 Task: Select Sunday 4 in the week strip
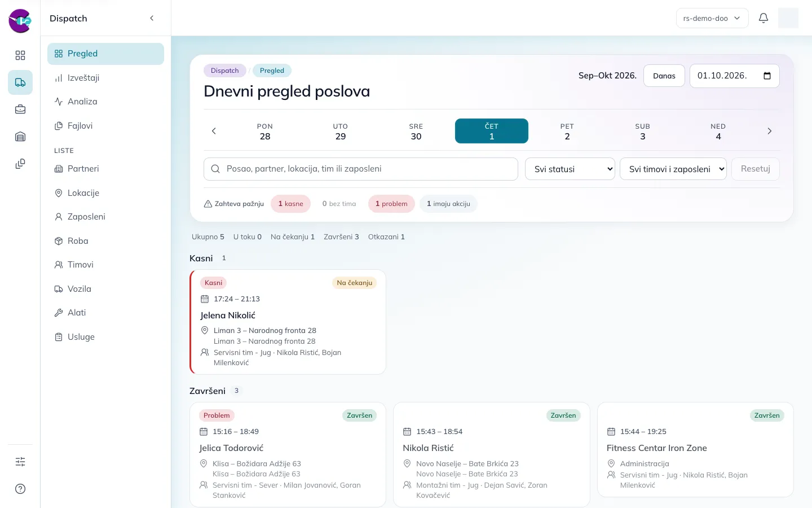pos(718,131)
